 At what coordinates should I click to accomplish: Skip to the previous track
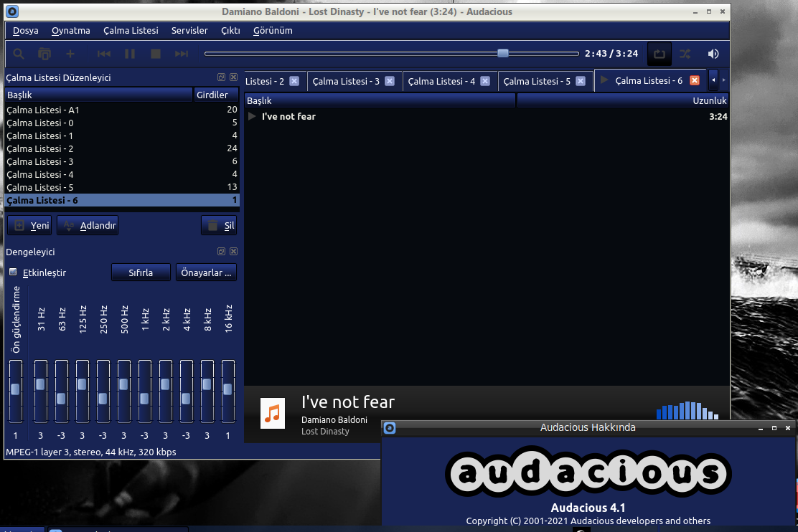[x=104, y=54]
